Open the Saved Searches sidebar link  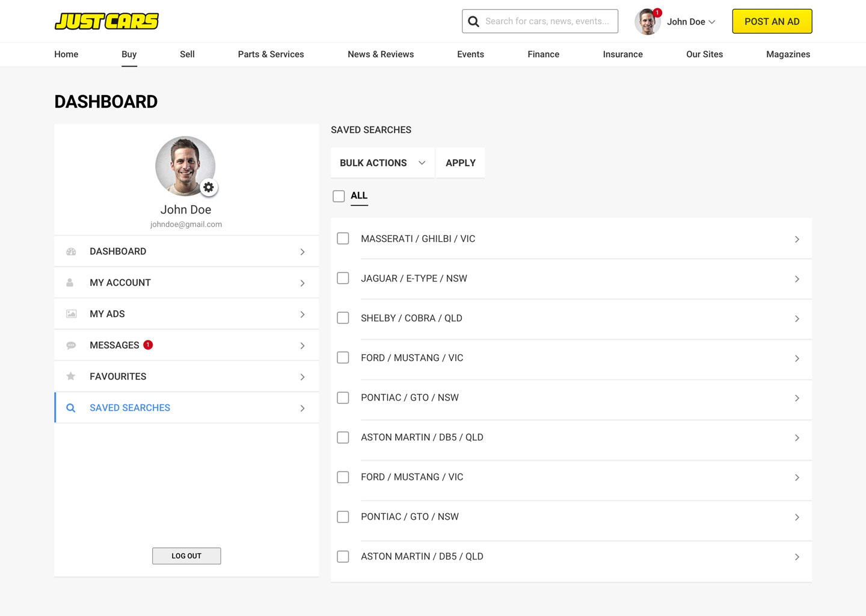point(186,408)
